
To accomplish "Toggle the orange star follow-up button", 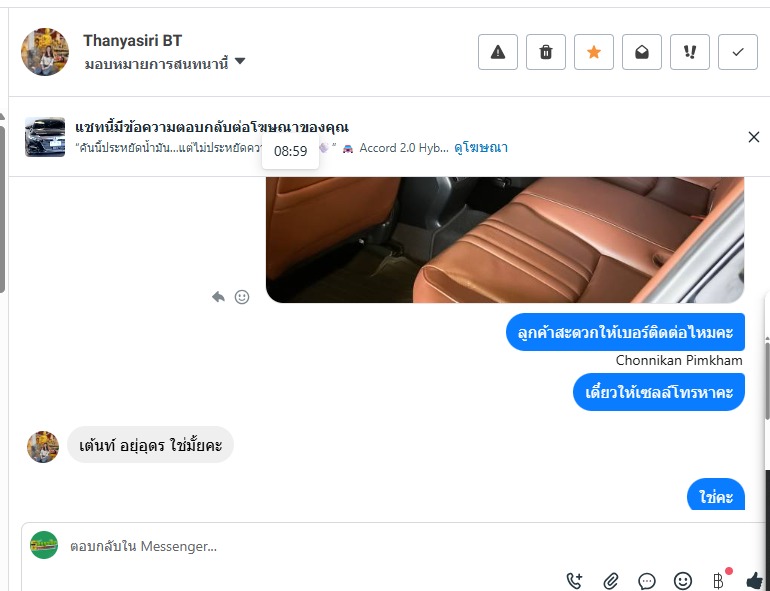I will 594,52.
